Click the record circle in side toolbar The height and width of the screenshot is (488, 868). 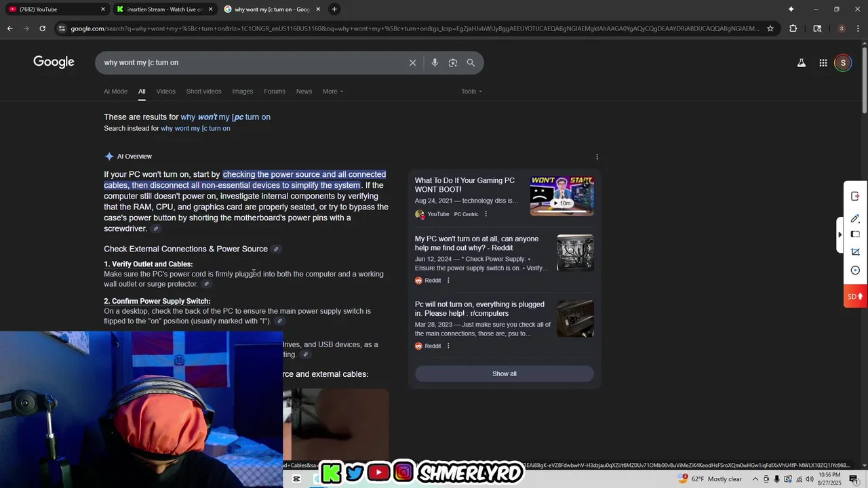pos(855,270)
